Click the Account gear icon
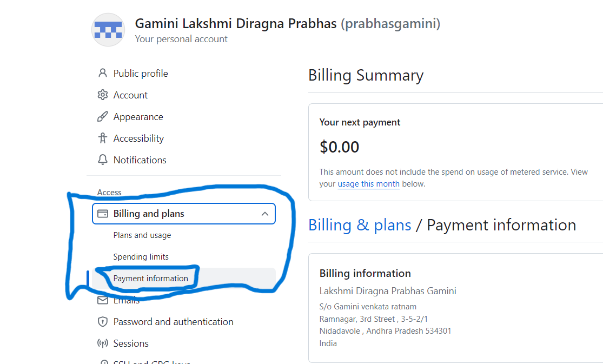Viewport: 603px width, 364px height. [102, 95]
